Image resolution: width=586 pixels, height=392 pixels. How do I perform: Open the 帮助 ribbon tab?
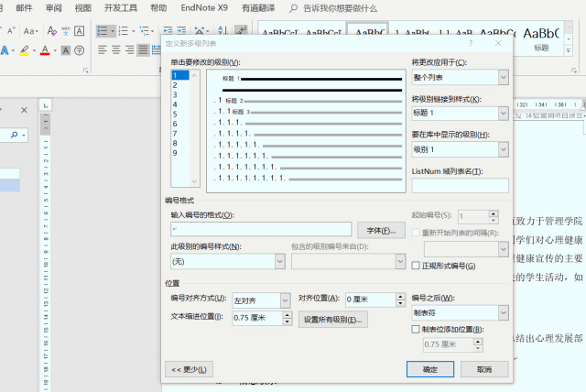158,8
